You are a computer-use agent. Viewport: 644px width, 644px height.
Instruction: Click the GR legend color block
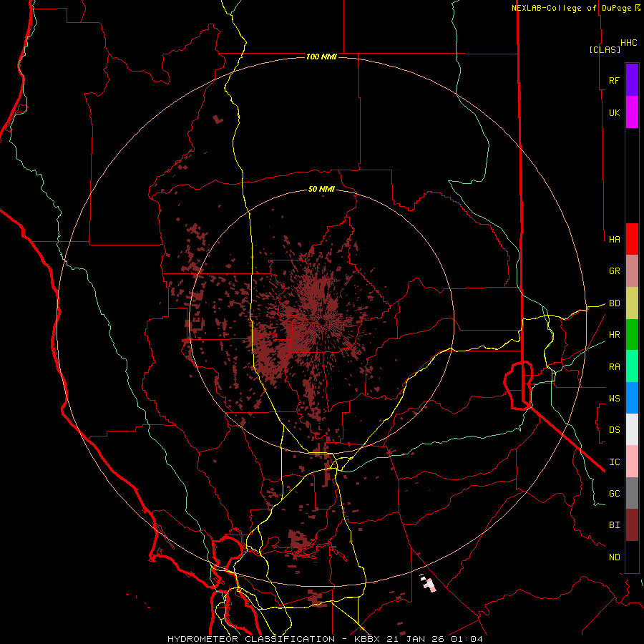coord(632,271)
